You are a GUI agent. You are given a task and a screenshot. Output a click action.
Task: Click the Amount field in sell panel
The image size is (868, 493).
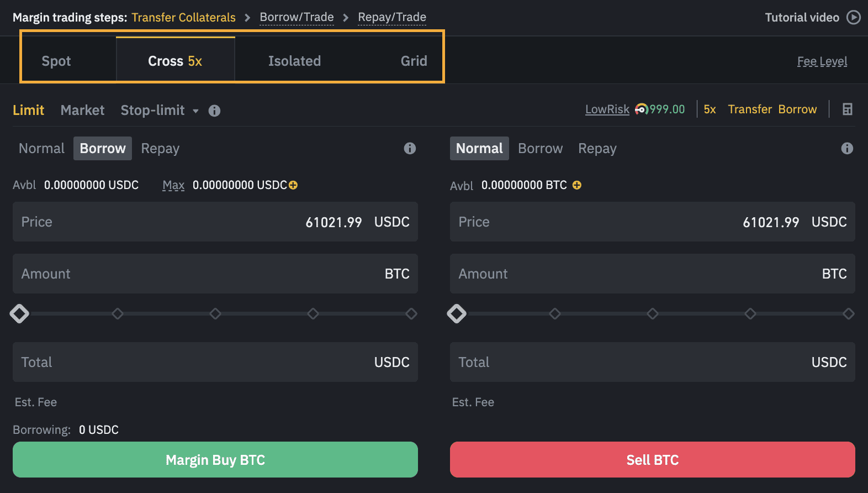pyautogui.click(x=653, y=274)
